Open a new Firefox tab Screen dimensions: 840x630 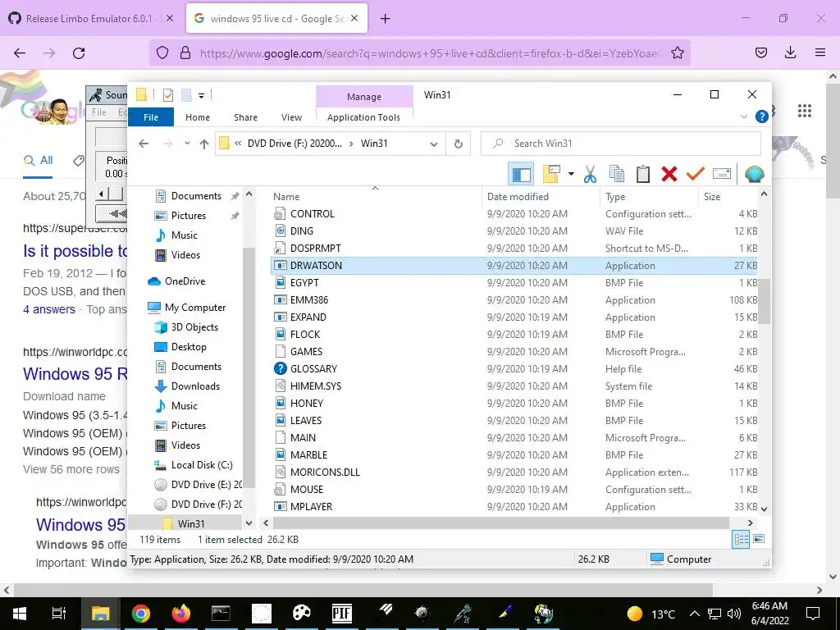[x=386, y=19]
